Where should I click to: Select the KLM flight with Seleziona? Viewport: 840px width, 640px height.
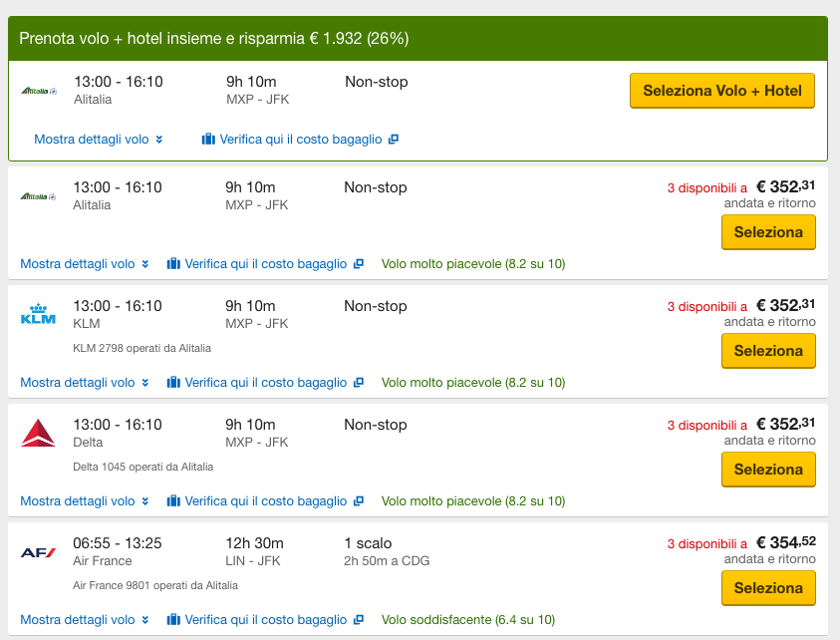[768, 351]
